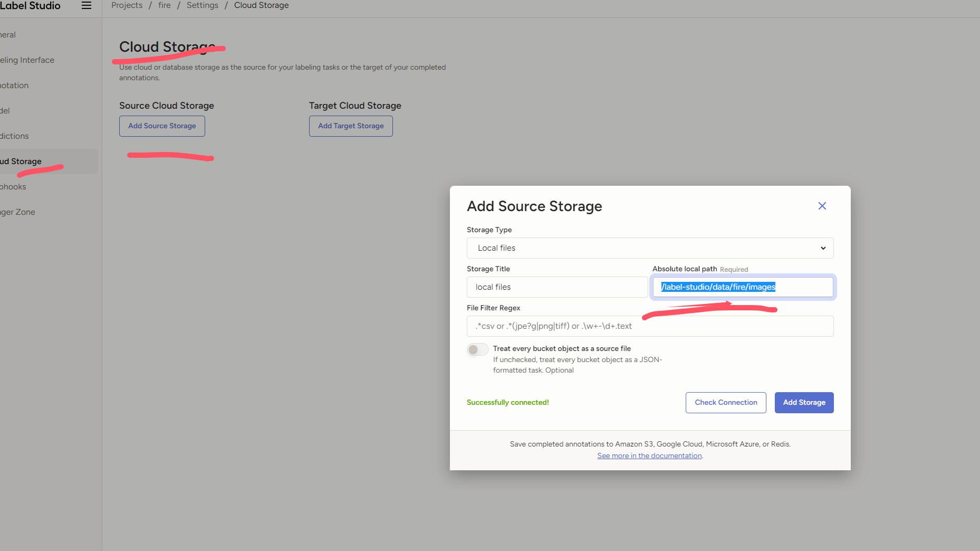Focus the Absolute local path field
The image size is (980, 551).
pyautogui.click(x=743, y=287)
